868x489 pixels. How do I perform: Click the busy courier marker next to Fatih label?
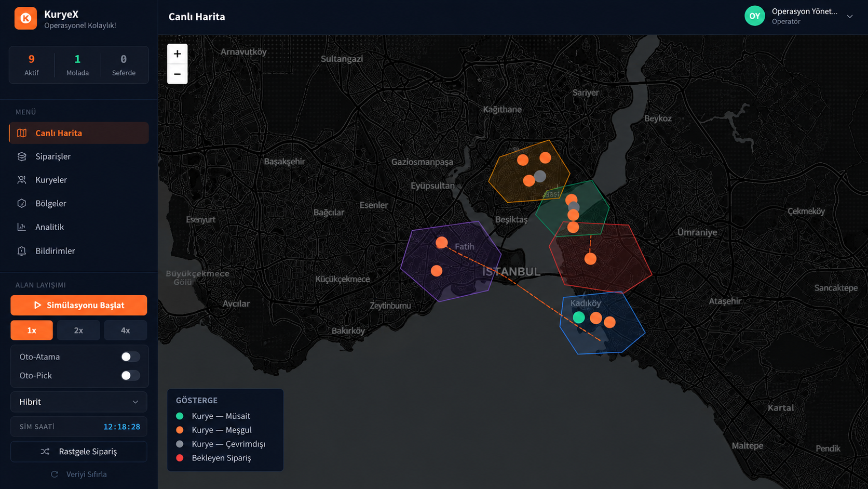click(x=442, y=243)
